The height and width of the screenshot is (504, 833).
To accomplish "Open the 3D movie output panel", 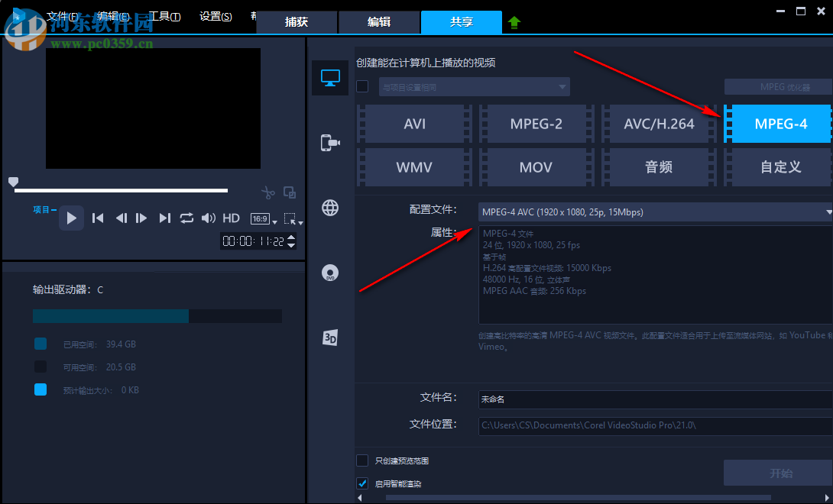I will 329,337.
